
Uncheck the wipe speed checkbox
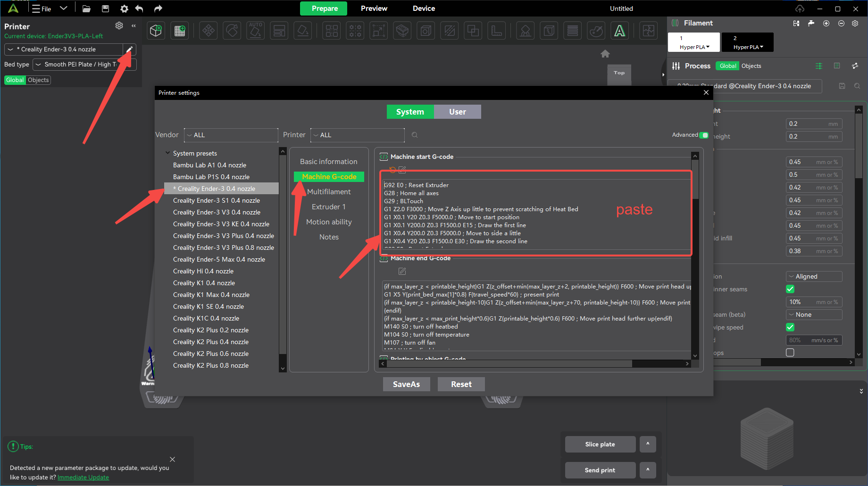click(x=790, y=327)
